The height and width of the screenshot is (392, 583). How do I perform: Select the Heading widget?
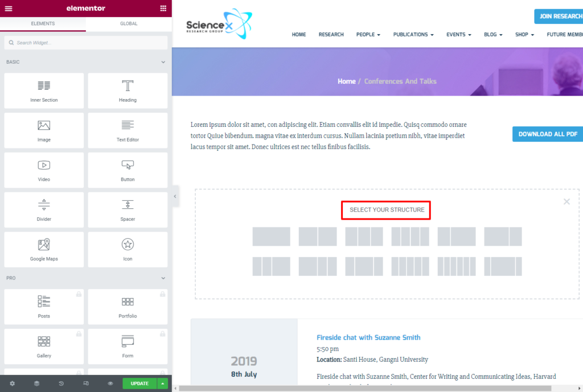point(128,90)
